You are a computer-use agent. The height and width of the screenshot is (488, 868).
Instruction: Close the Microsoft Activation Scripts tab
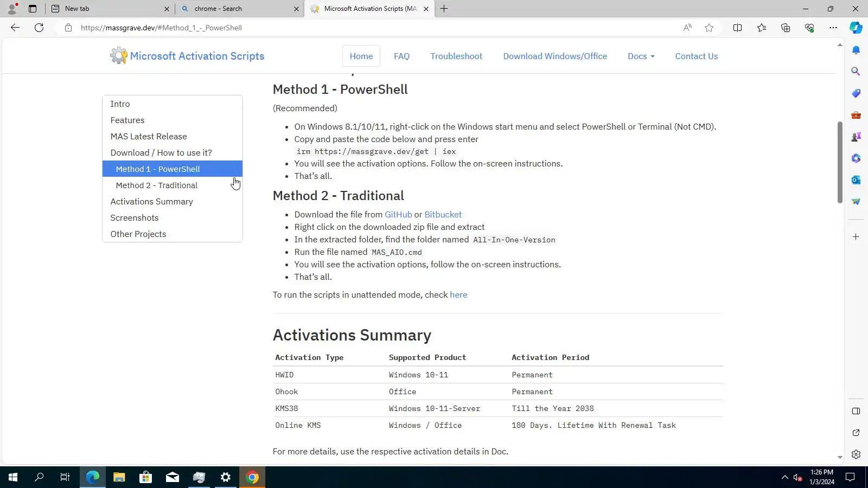(x=426, y=9)
